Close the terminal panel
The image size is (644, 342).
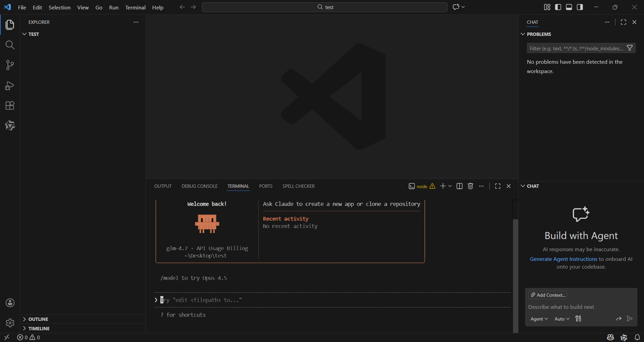[508, 186]
